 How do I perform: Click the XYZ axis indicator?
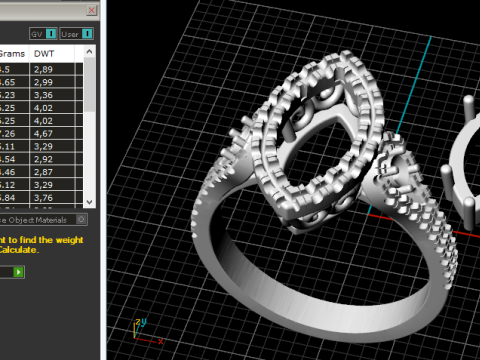point(147,332)
